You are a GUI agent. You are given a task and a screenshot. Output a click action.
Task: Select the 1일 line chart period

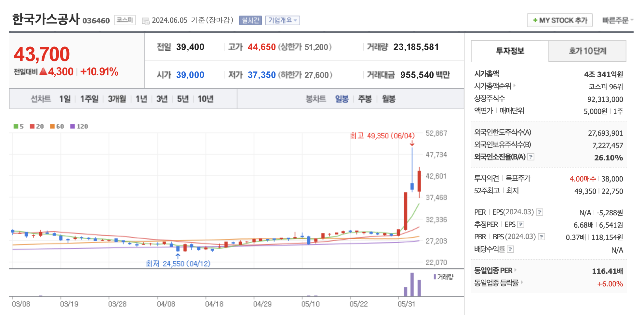pos(65,99)
